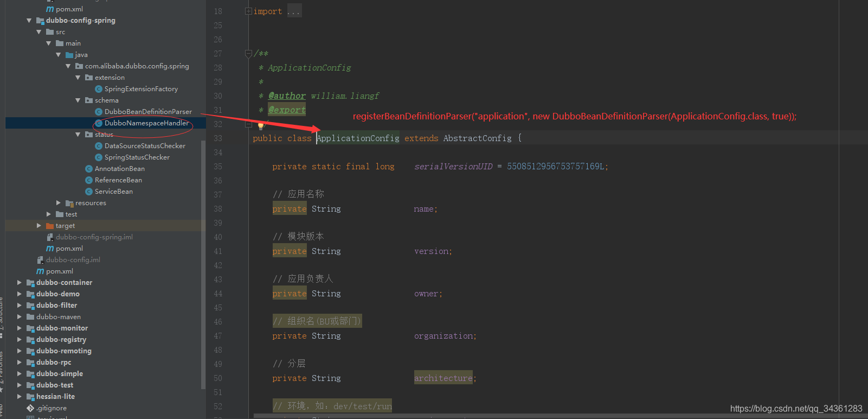This screenshot has width=868, height=419.
Task: Collapse the java source folder
Action: pos(59,55)
